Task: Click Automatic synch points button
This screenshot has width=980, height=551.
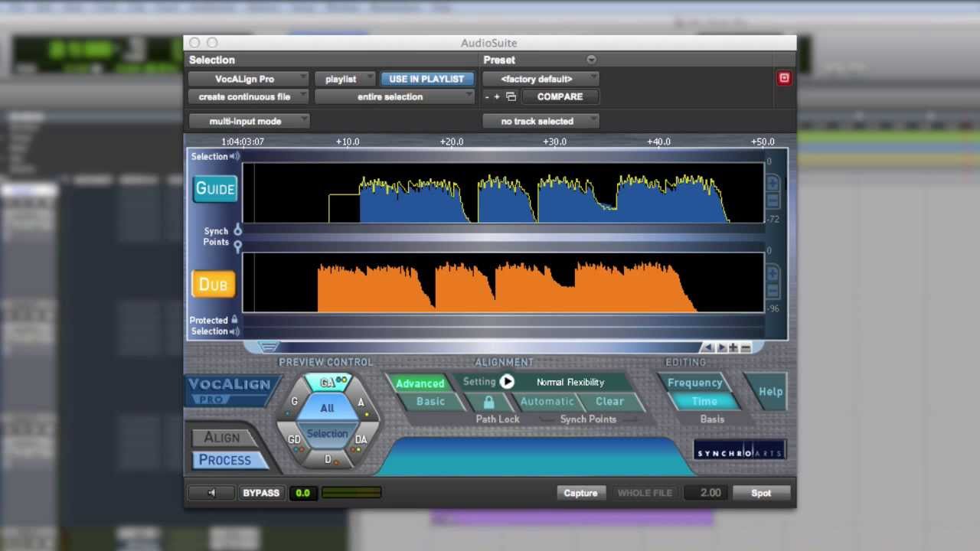Action: [x=547, y=402]
